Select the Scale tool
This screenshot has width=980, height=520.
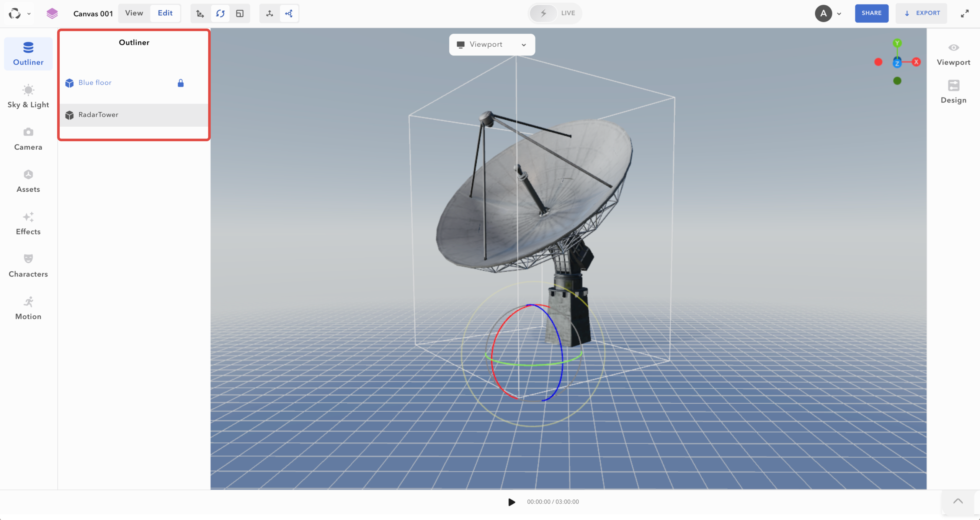[x=240, y=13]
